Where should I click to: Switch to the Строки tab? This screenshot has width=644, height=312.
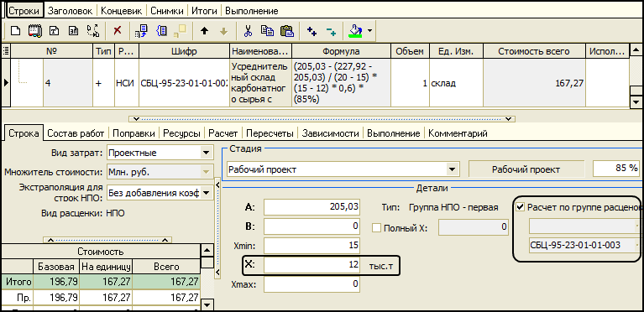tap(25, 11)
